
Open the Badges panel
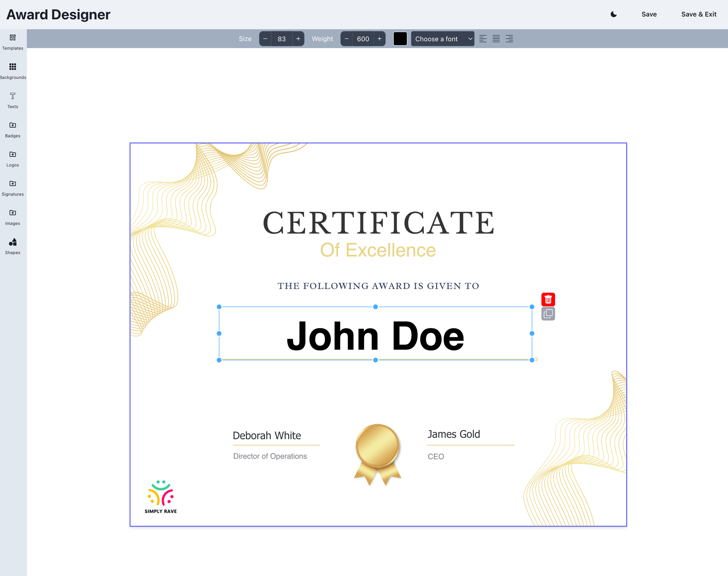pos(13,130)
